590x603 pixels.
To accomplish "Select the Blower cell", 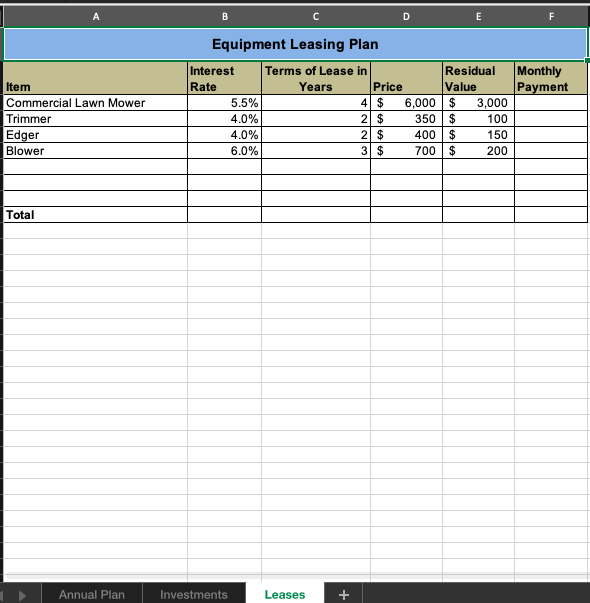I will pos(95,151).
